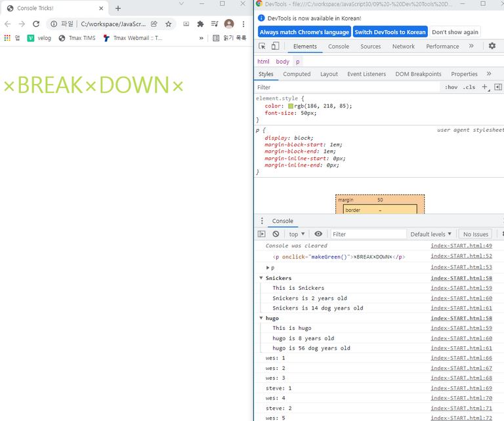Open the DOM Breakpoints tab
The height and width of the screenshot is (421, 504).
point(418,74)
